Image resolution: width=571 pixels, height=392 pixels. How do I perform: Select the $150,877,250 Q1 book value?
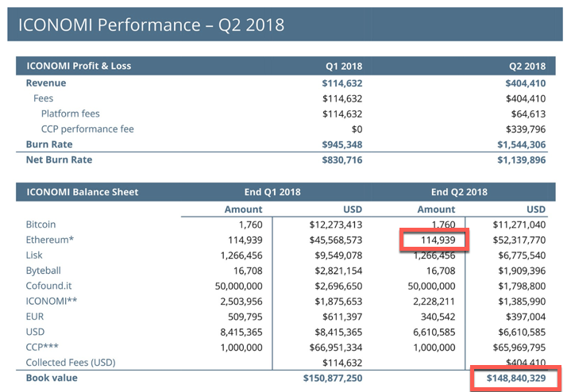point(333,379)
